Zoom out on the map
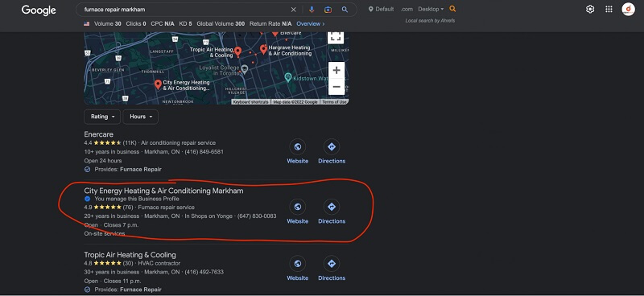The image size is (644, 296). (336, 87)
